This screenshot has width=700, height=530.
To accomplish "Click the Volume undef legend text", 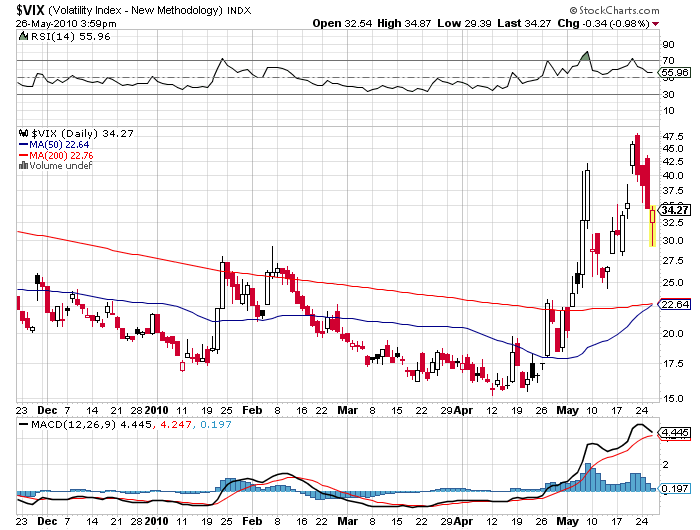I will coord(61,166).
